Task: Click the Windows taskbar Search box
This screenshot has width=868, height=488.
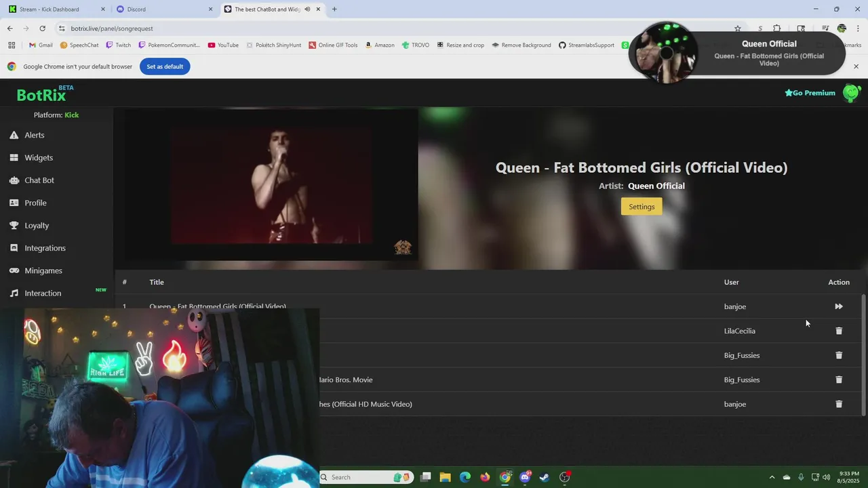Action: point(366,477)
